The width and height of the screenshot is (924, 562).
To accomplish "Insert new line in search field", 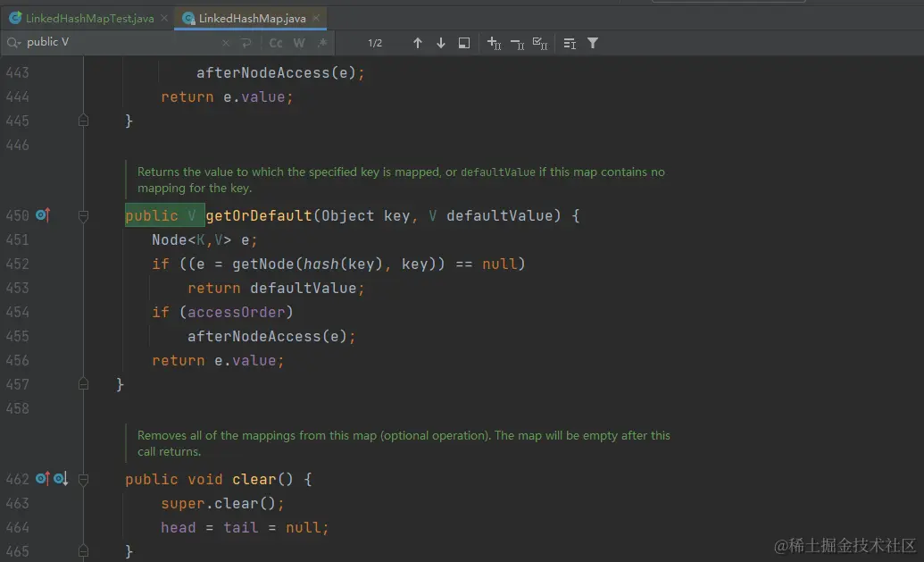I will tap(246, 43).
